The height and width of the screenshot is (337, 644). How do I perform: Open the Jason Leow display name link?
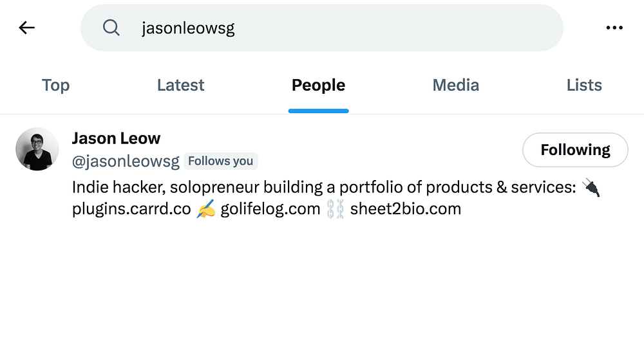click(x=116, y=138)
